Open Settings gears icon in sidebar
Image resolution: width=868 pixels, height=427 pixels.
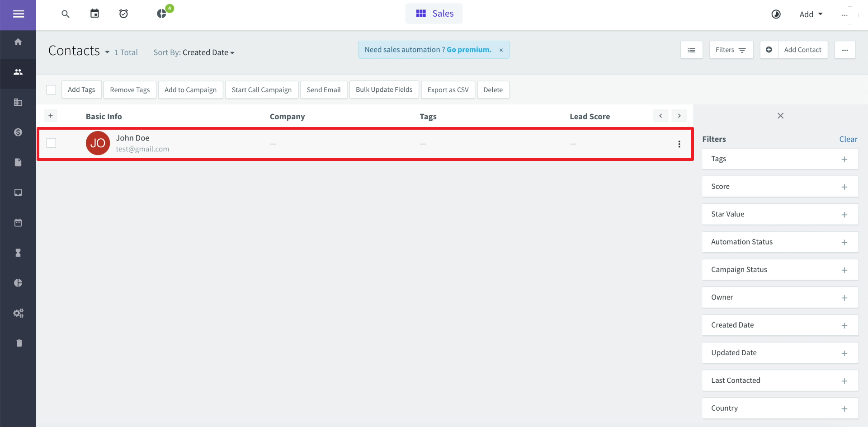18,313
